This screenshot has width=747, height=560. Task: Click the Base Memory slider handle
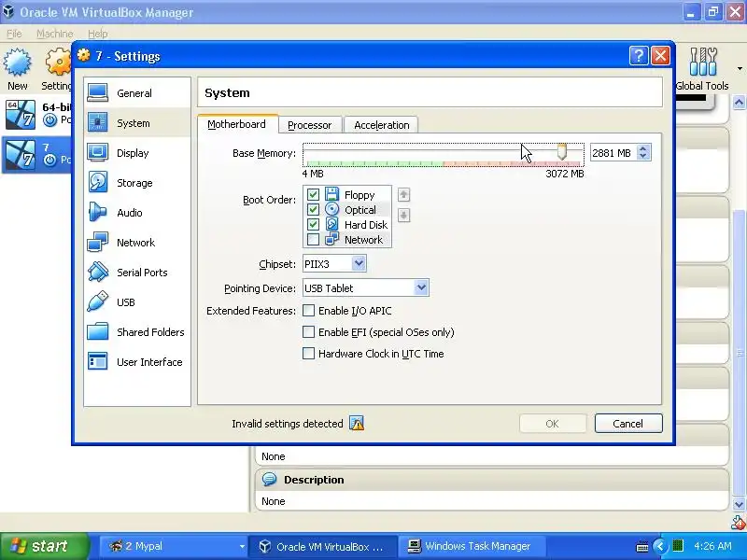pyautogui.click(x=562, y=152)
